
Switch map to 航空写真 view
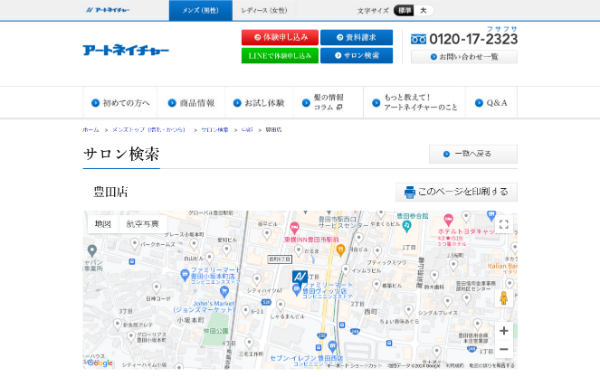click(142, 224)
